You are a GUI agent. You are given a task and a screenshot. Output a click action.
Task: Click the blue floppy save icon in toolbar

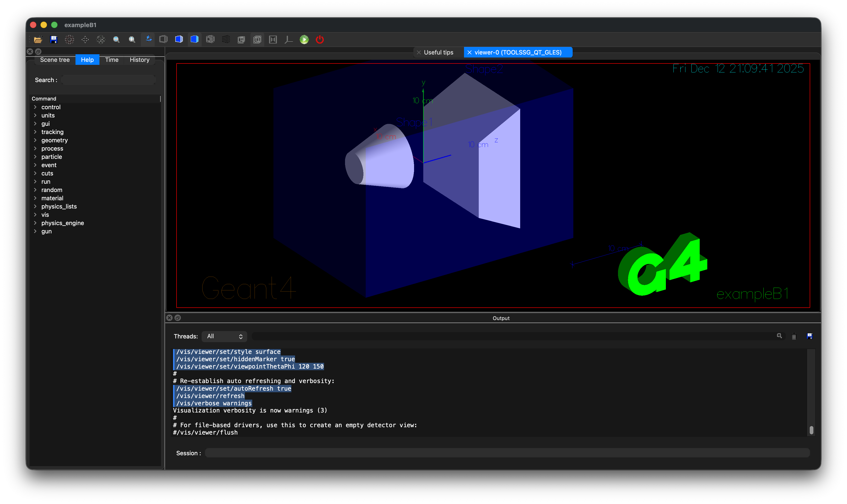tap(54, 39)
